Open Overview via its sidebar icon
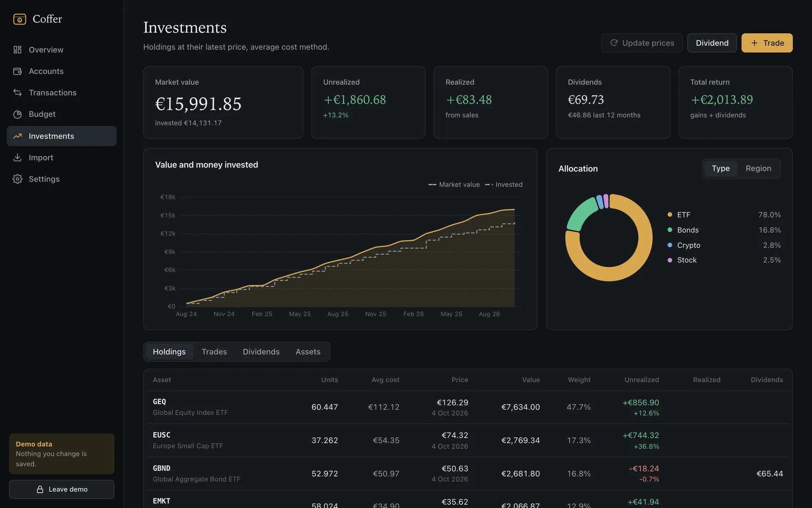Screen dimensions: 812x508 tap(17, 50)
